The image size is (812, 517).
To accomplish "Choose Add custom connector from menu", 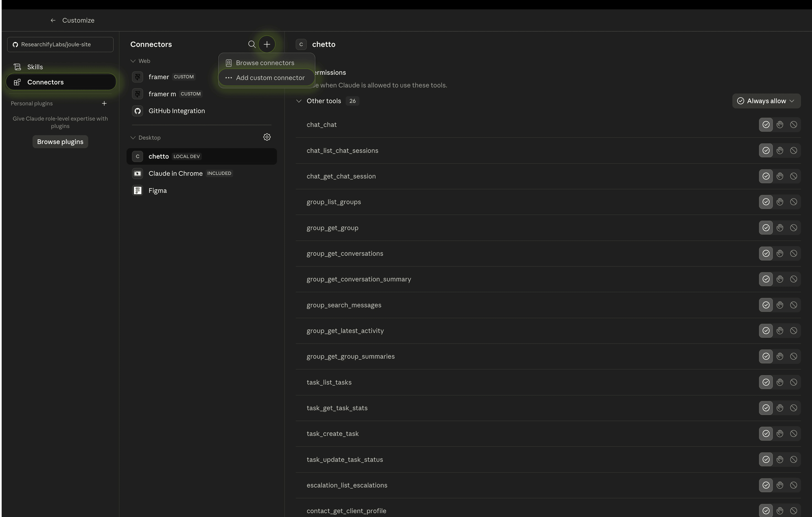I will [266, 78].
